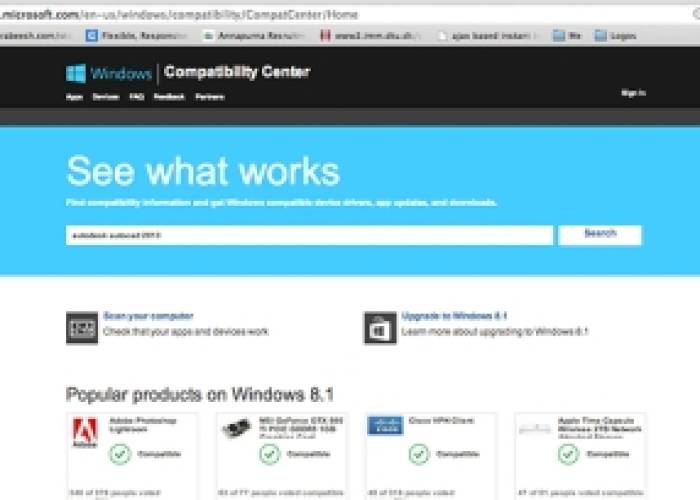This screenshot has height=500, width=700.
Task: Click the green checkmark in the Cisco card
Action: point(419,454)
